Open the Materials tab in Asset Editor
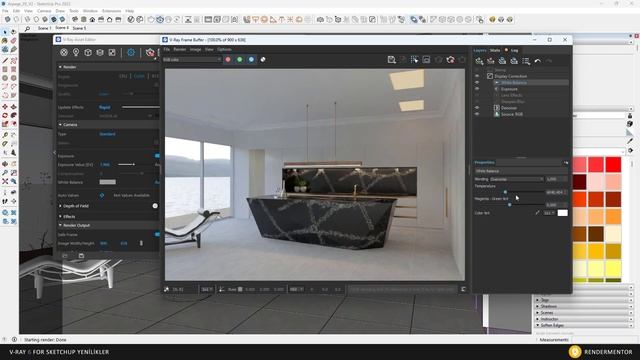640x360 pixels. pyautogui.click(x=64, y=53)
